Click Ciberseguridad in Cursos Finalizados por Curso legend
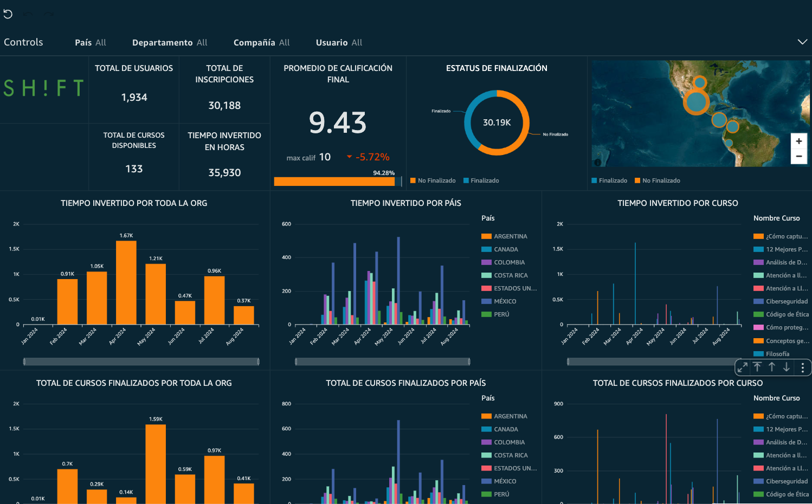 pos(781,481)
